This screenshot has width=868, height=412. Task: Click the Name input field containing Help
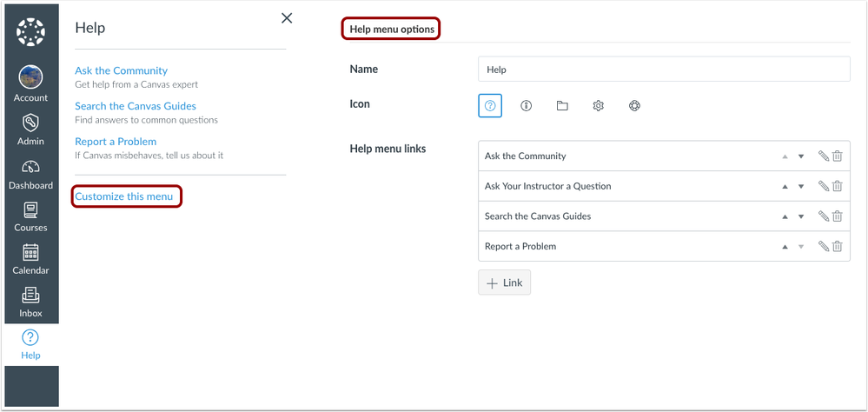pos(664,70)
